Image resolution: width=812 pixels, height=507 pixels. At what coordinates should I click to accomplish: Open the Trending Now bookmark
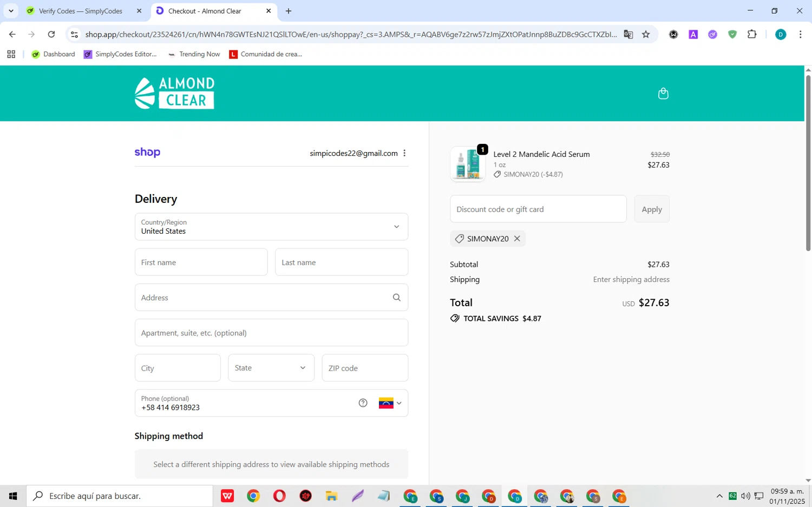[x=194, y=54]
